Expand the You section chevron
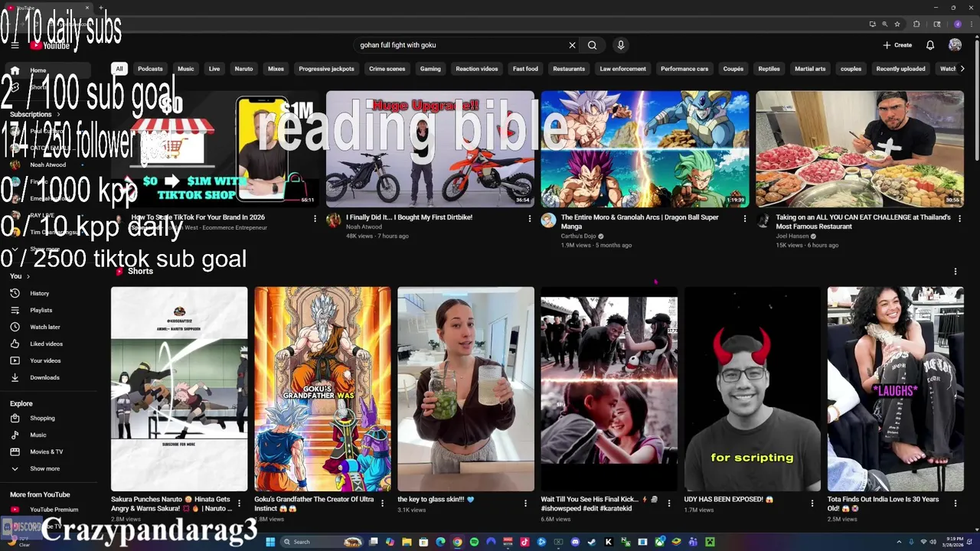The image size is (980, 551). pos(28,276)
